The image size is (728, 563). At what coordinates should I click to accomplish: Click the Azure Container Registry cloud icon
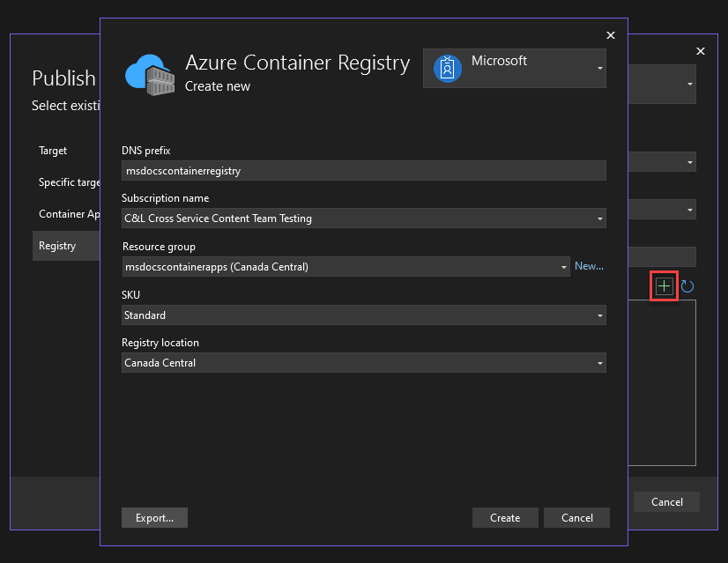click(150, 71)
